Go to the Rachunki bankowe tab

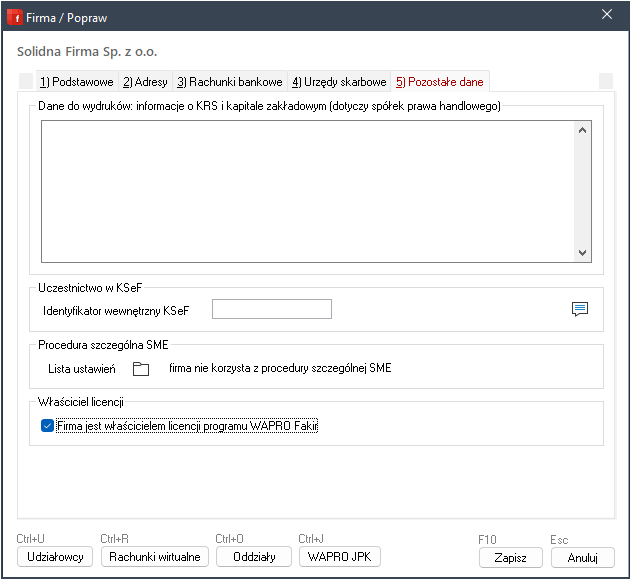pyautogui.click(x=229, y=82)
